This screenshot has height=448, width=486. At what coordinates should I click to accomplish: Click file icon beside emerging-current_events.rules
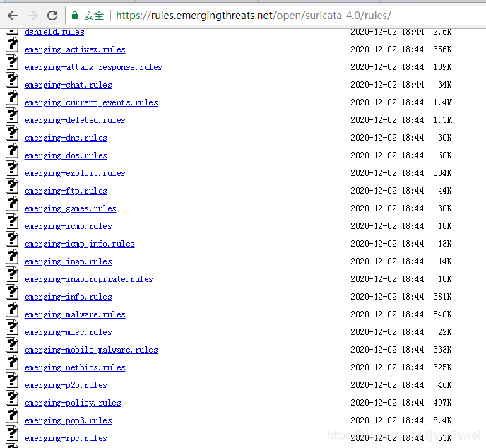(x=12, y=98)
